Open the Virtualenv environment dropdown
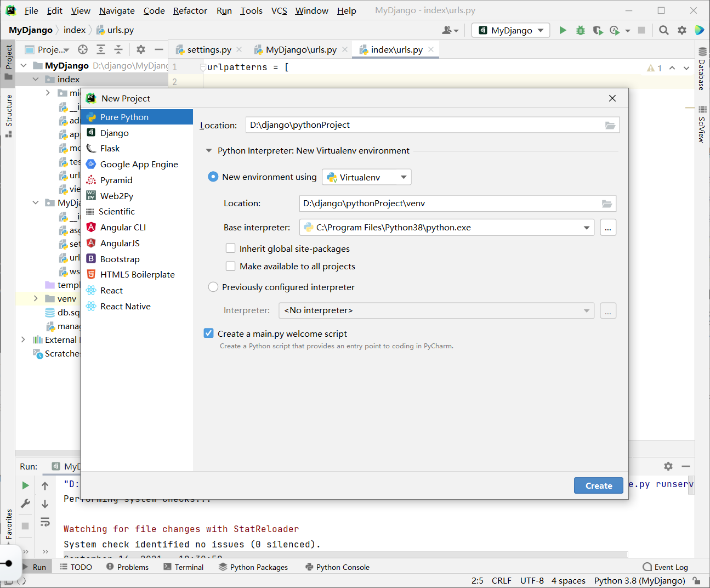The height and width of the screenshot is (588, 710). click(x=366, y=177)
